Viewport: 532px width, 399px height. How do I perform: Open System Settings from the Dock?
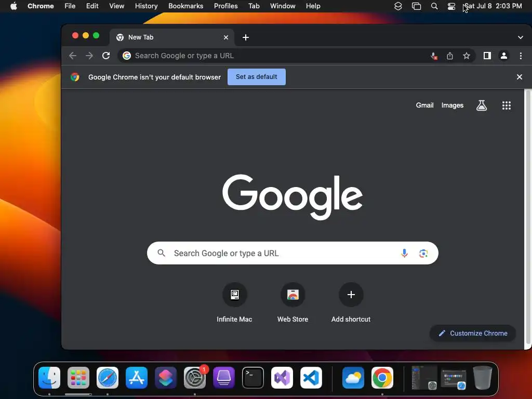click(195, 378)
